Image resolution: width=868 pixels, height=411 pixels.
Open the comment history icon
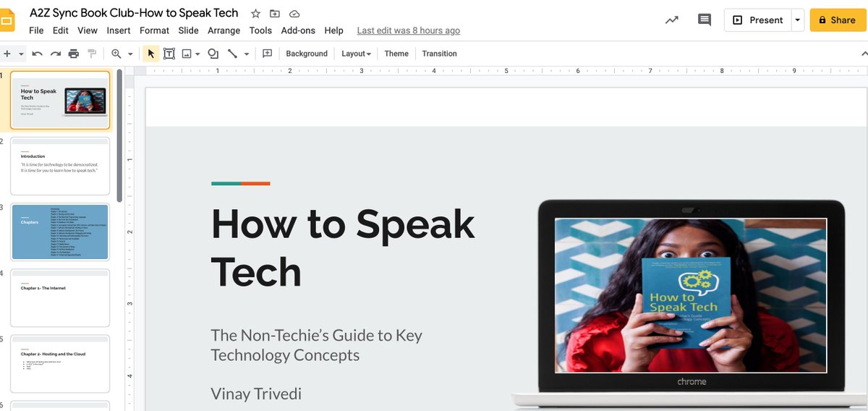(x=705, y=20)
